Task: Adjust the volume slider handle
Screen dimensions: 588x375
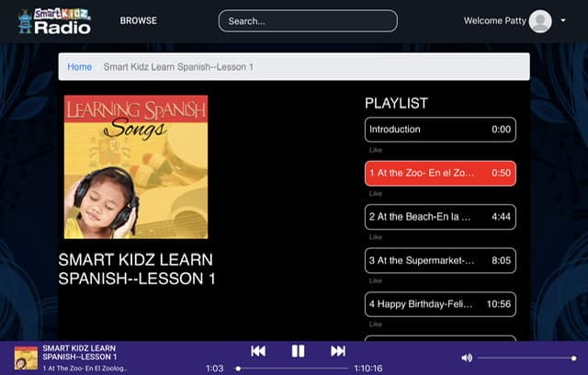Action: point(573,358)
